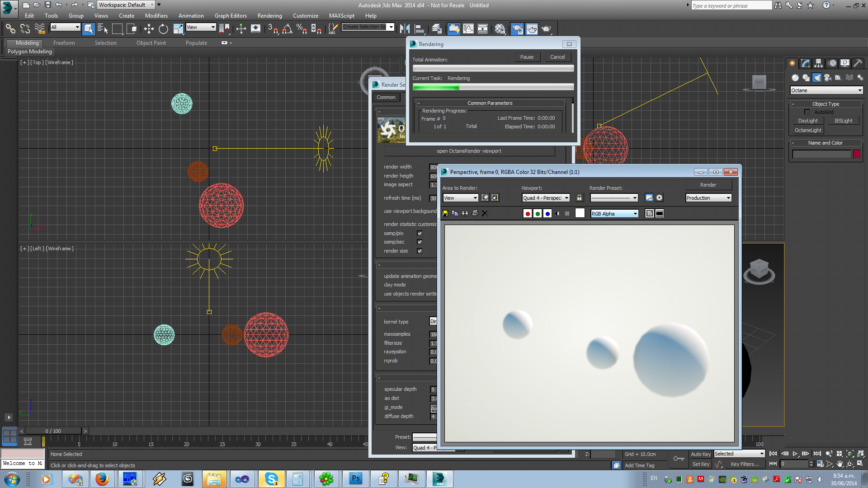Enable the AutoGrid checkbox
Image resolution: width=868 pixels, height=488 pixels.
pos(807,112)
